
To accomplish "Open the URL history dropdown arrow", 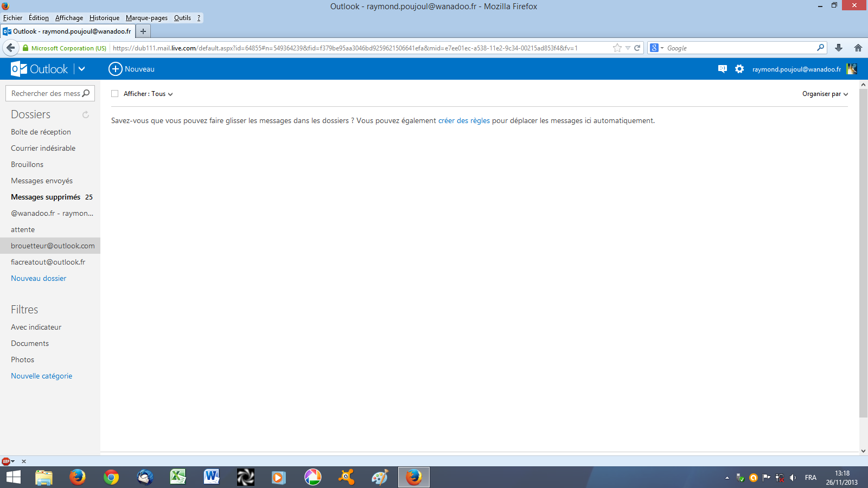I will tap(628, 48).
